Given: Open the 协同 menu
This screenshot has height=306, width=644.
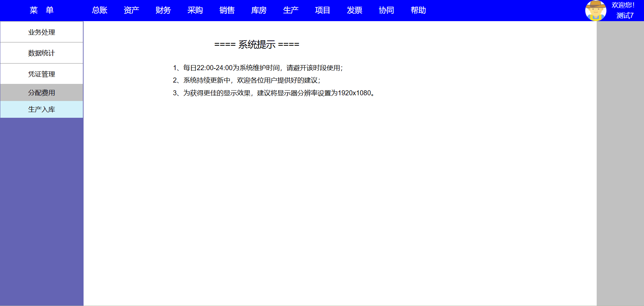Looking at the screenshot, I should pyautogui.click(x=386, y=10).
